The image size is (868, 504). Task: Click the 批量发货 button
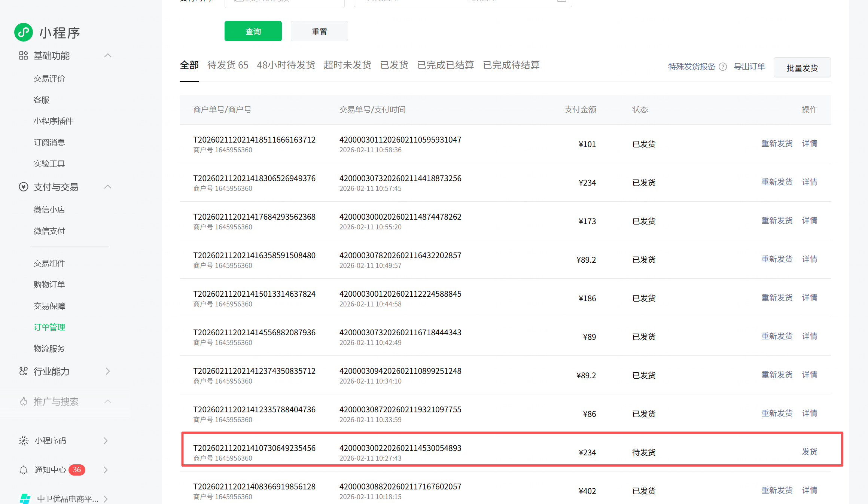click(802, 68)
